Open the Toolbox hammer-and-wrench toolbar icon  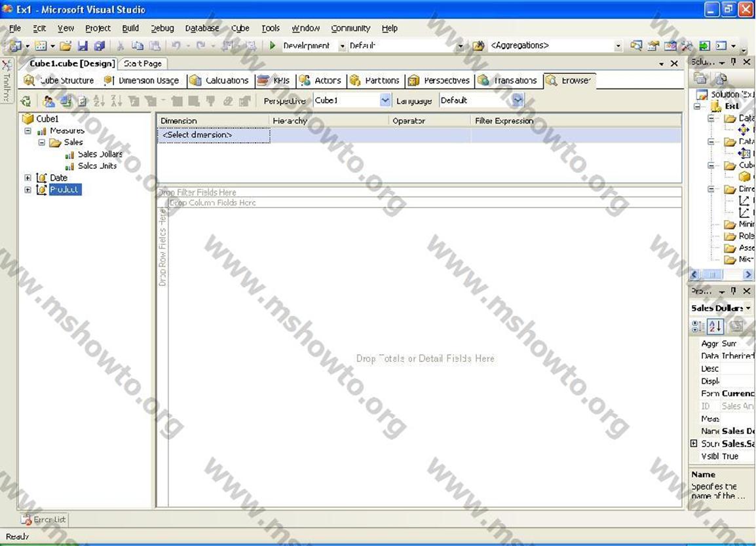tap(687, 46)
